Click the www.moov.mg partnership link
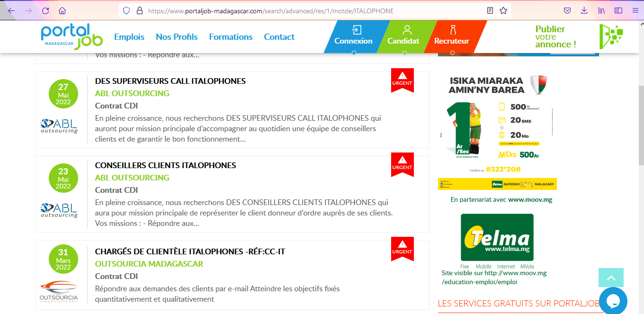Viewport: 644px width, 314px height. tap(530, 200)
